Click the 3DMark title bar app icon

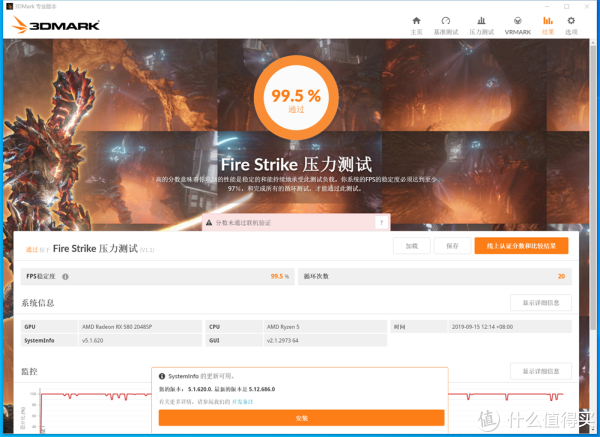point(9,6)
